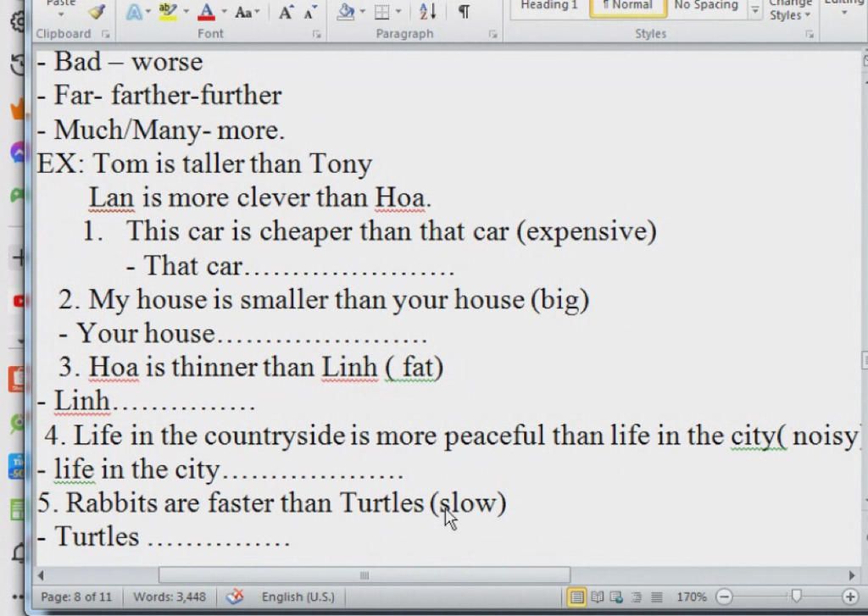Viewport: 868px width, 616px height.
Task: Switch to Full Screen Reading view
Action: [x=598, y=597]
